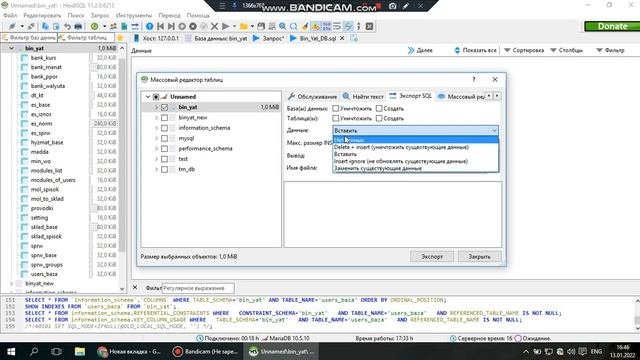Run query with the play icon

tap(225, 26)
